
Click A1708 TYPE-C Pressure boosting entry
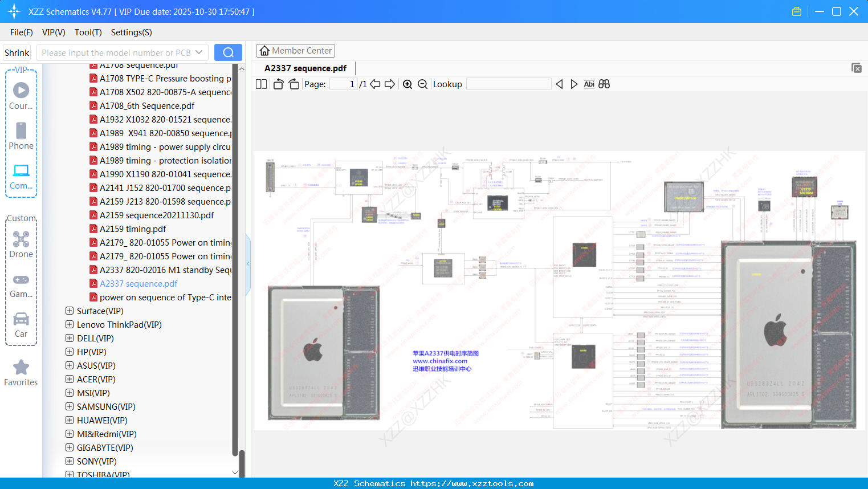pos(165,78)
